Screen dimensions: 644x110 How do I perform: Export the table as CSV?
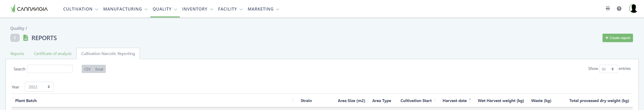[87, 69]
